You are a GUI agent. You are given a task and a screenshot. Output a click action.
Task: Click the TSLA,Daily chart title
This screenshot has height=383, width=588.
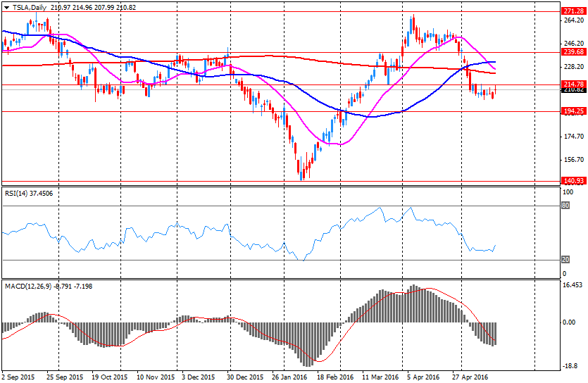(30, 8)
